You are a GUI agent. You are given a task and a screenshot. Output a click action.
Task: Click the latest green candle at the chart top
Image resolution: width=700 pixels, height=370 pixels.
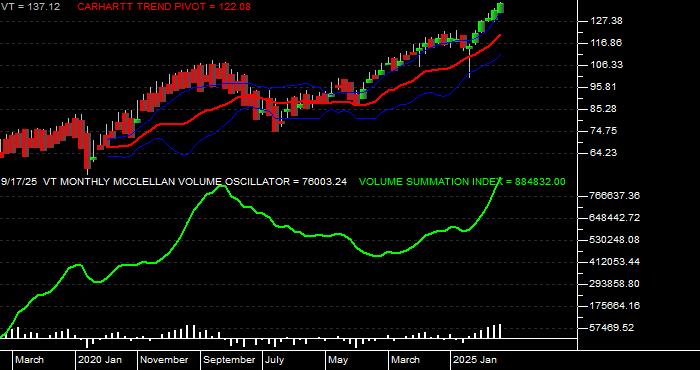(x=500, y=8)
